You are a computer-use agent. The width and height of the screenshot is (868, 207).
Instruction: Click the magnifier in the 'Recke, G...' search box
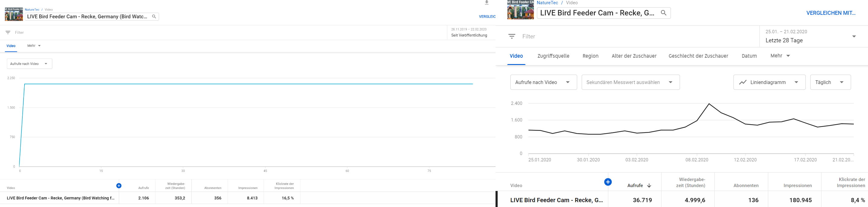[x=663, y=13]
